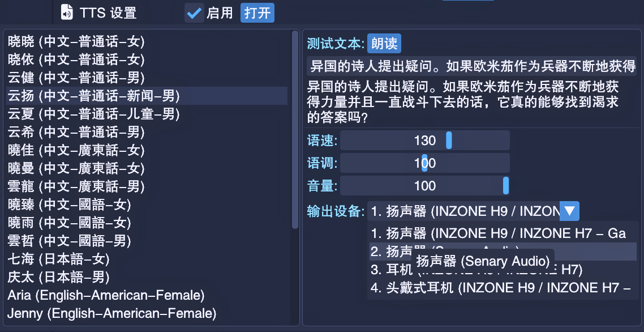Select voice 晓晓 (中文-普通话-女)
The width and height of the screenshot is (644, 332).
click(76, 41)
